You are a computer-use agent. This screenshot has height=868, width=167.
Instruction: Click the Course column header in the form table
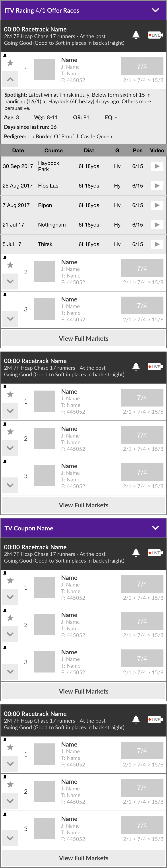(x=53, y=150)
